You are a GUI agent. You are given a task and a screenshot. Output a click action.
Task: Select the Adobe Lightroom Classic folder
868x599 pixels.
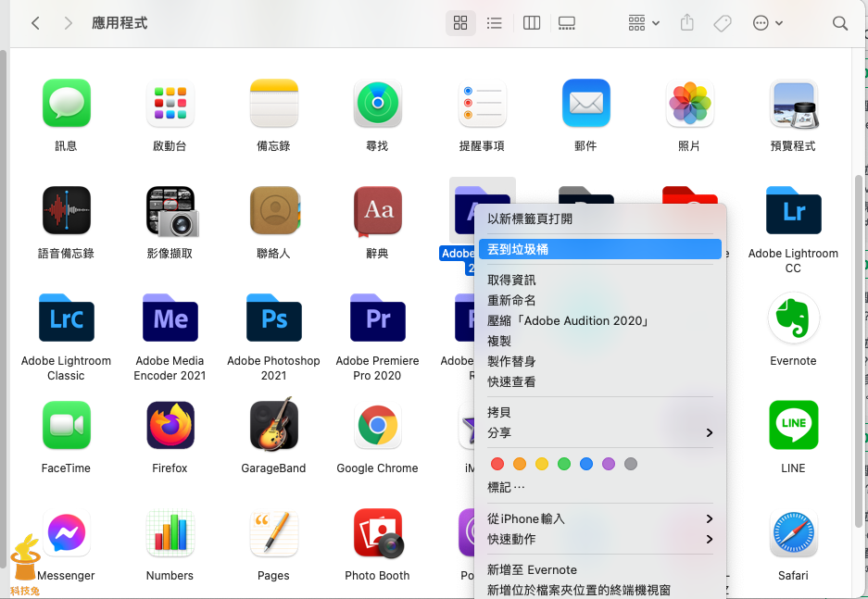[67, 318]
